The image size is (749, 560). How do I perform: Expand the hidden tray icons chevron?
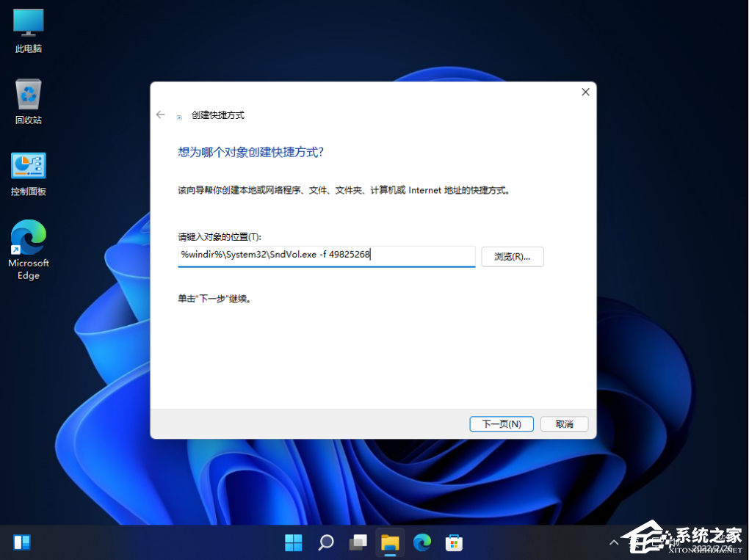pos(614,542)
